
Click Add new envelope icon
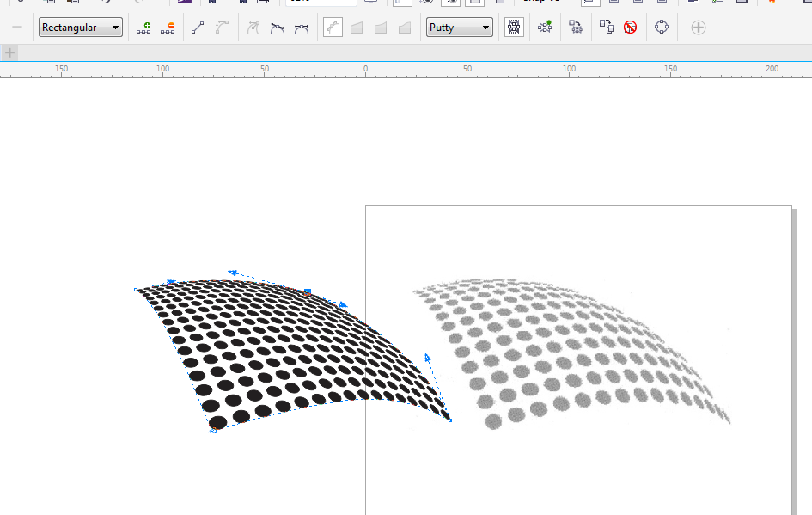coord(544,27)
